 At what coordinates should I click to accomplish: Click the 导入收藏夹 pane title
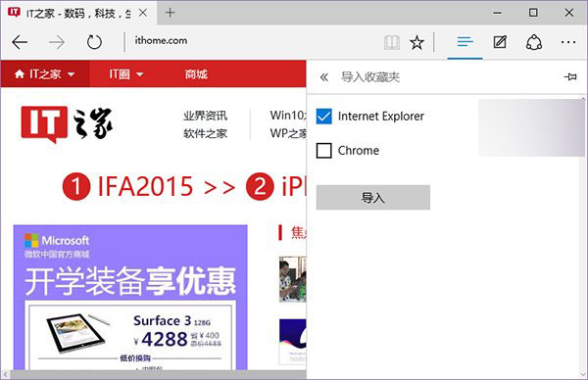(x=370, y=76)
